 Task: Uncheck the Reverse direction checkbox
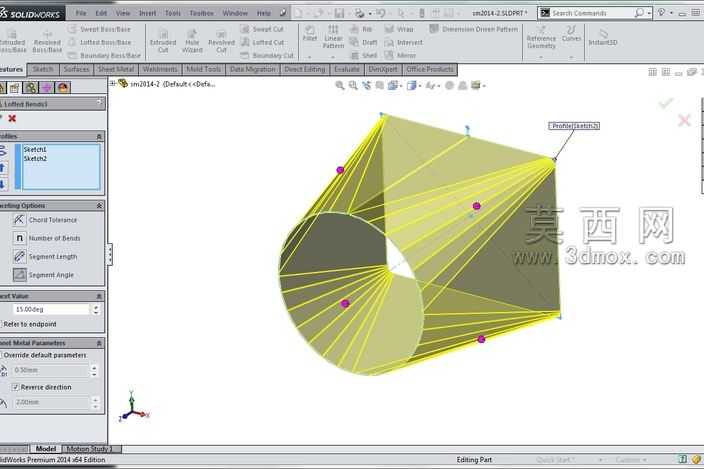pyautogui.click(x=16, y=387)
